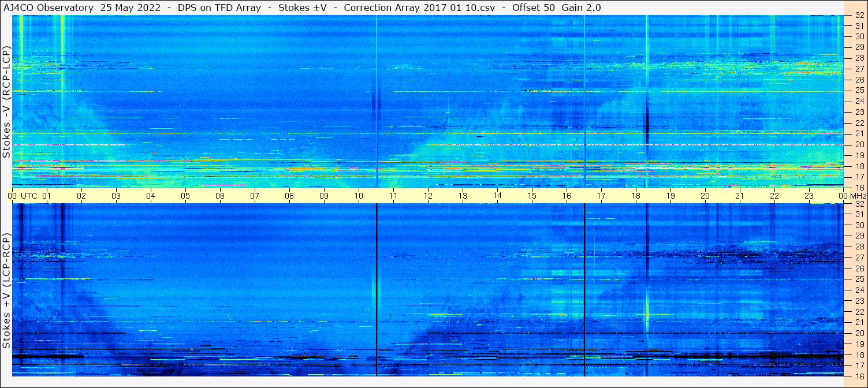Click 25 MHz tick in Stokes +V panel
This screenshot has width=868, height=388.
pos(859,279)
